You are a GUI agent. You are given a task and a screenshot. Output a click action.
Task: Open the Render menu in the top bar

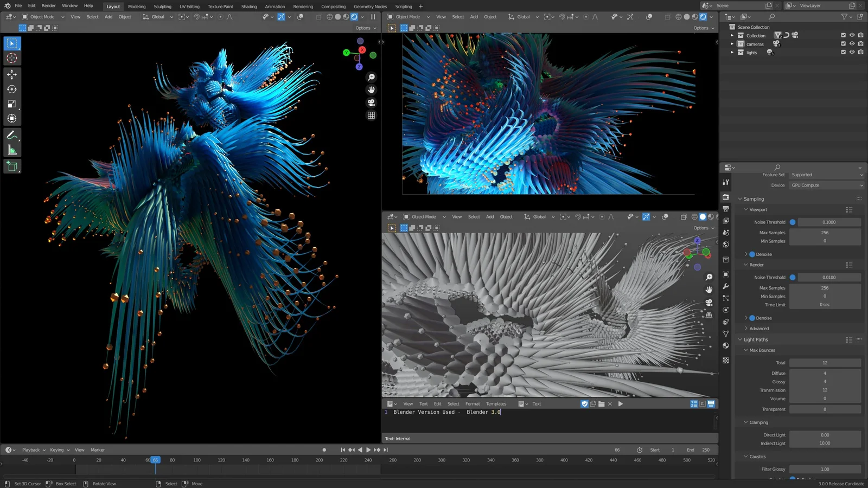pos(48,6)
